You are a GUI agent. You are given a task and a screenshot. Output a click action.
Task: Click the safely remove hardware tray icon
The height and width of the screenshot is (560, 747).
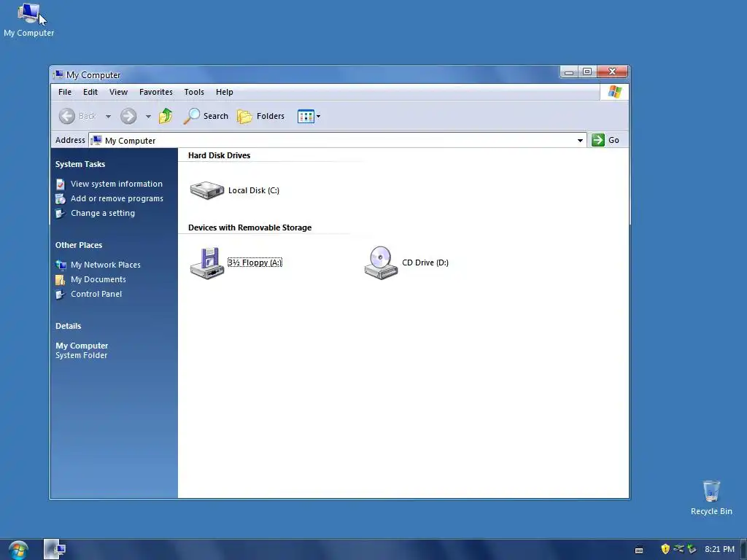point(692,549)
